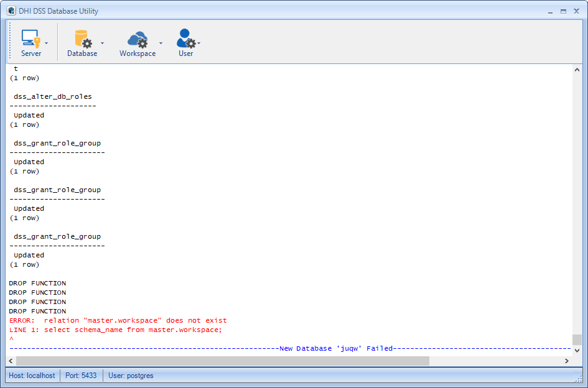The image size is (588, 388).
Task: Click the toolbar grip handle
Action: (x=10, y=41)
